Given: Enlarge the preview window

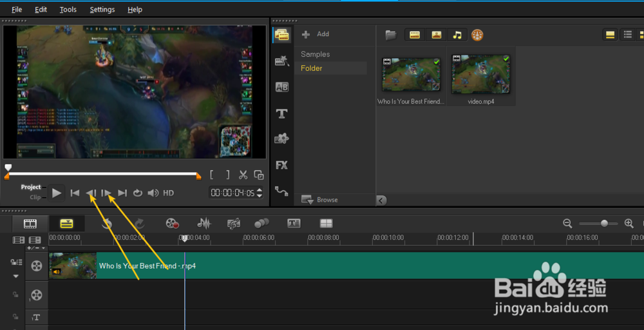Looking at the screenshot, I should tap(259, 175).
